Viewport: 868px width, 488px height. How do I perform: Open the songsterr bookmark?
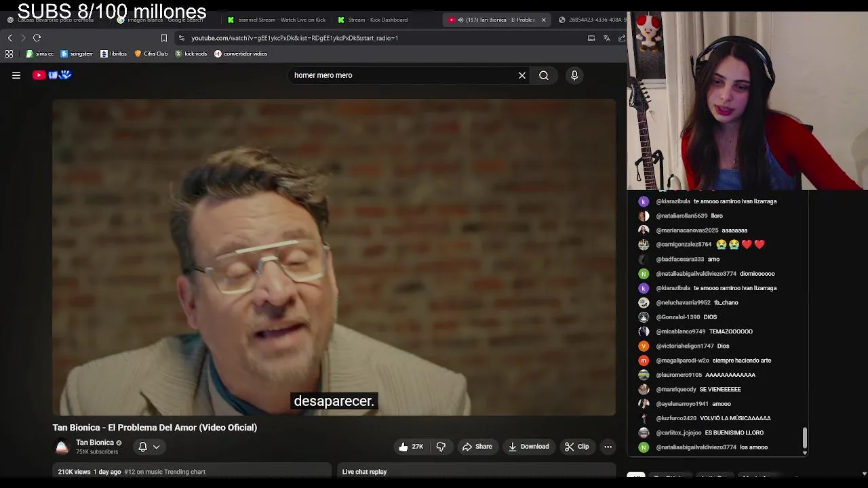tap(77, 54)
